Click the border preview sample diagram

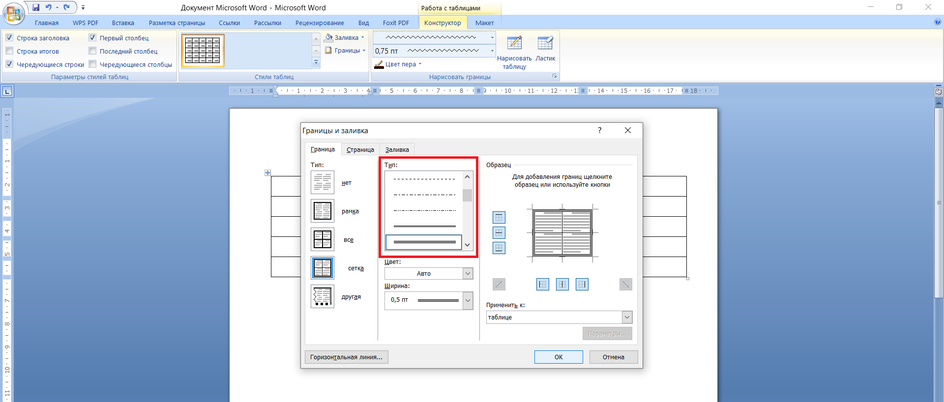point(562,232)
